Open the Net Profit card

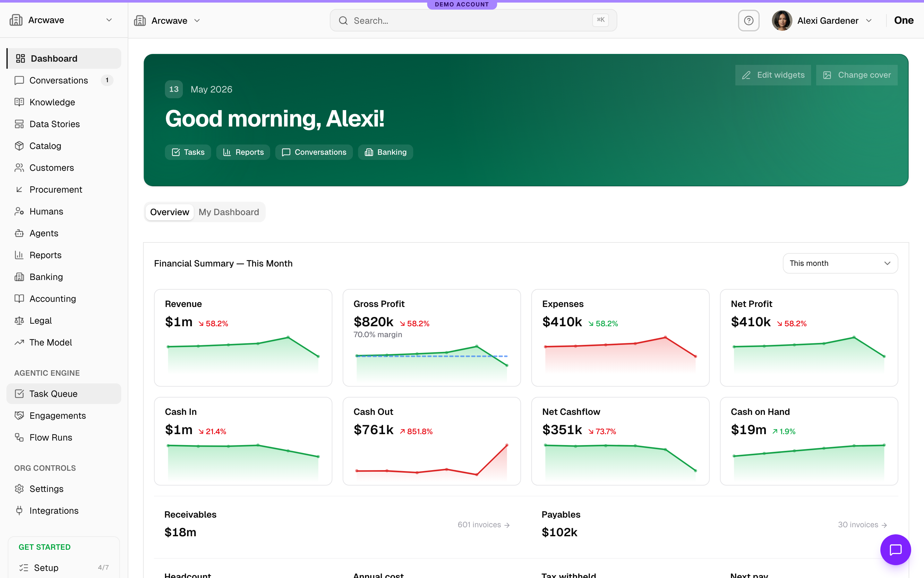click(809, 337)
